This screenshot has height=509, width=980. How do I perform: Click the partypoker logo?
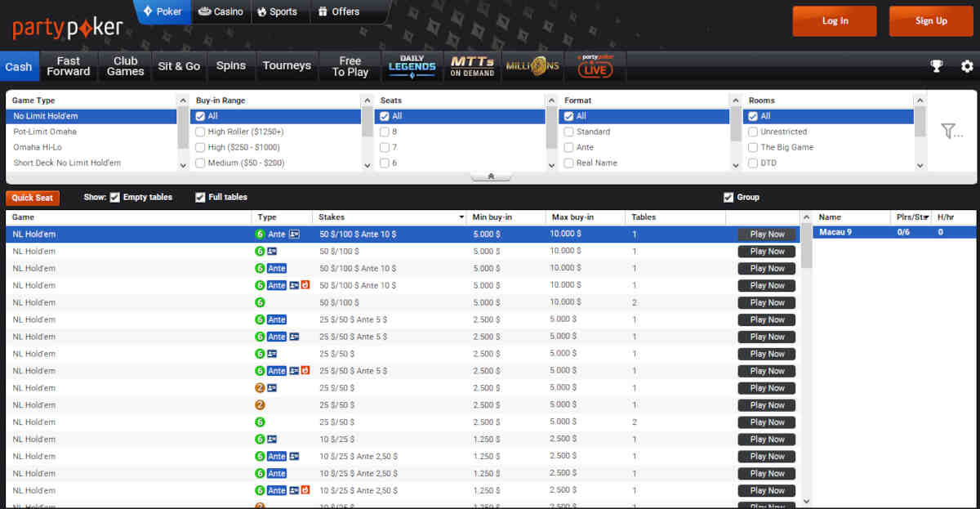(x=68, y=29)
